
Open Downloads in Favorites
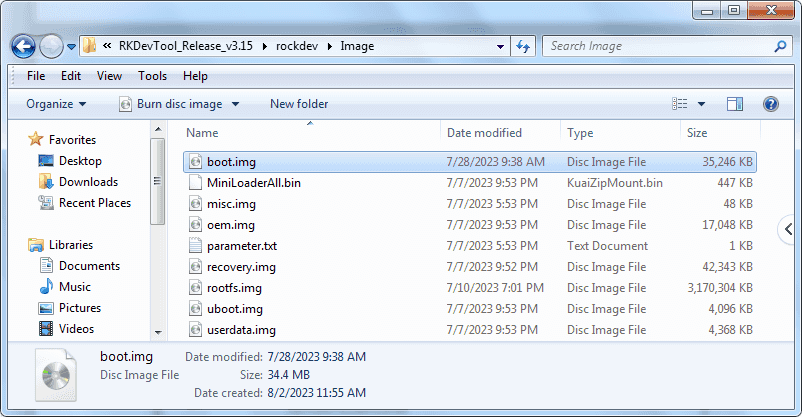point(88,182)
